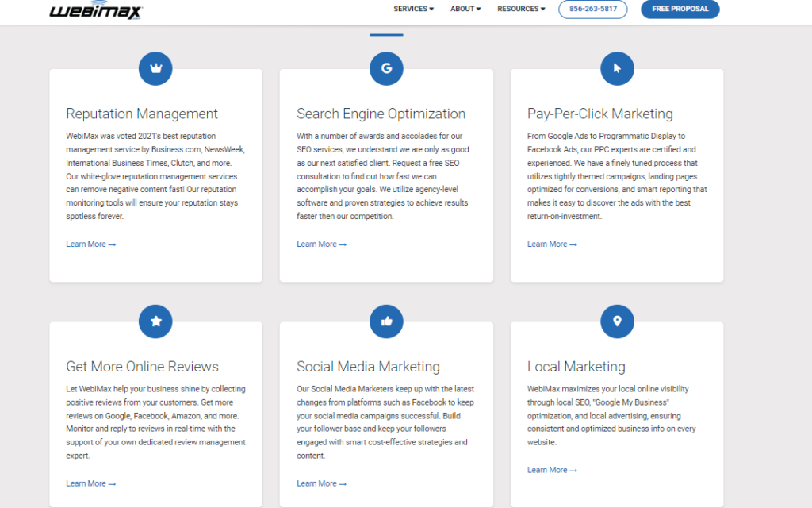Screen dimensions: 812x508
Task: Follow Learn More under Get More Online Reviews
Action: coord(90,483)
